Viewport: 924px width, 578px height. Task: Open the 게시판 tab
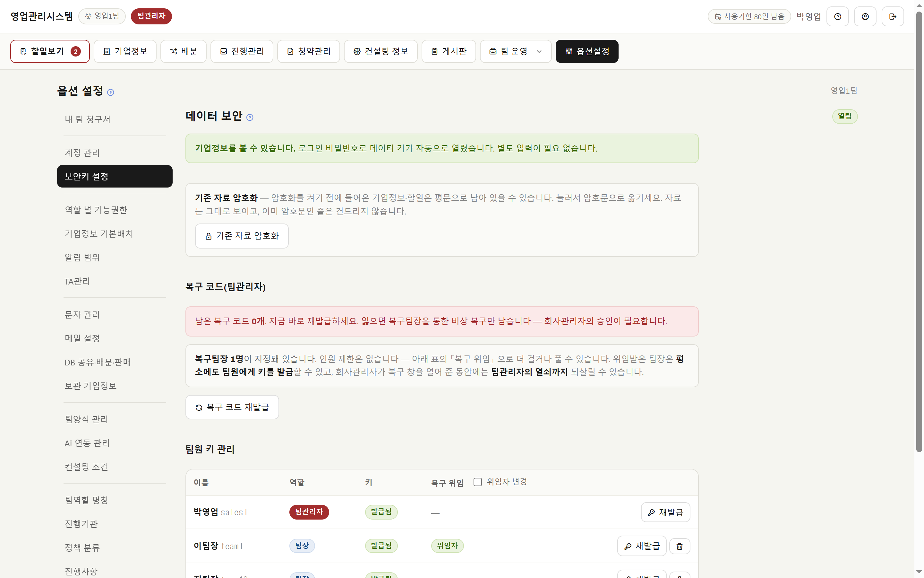coord(449,51)
